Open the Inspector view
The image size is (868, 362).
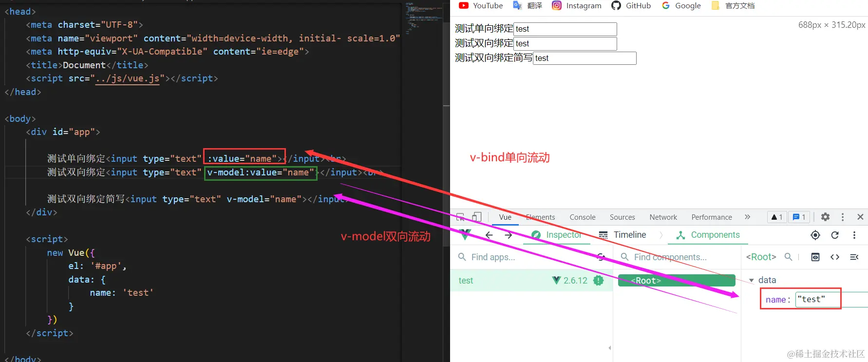557,235
